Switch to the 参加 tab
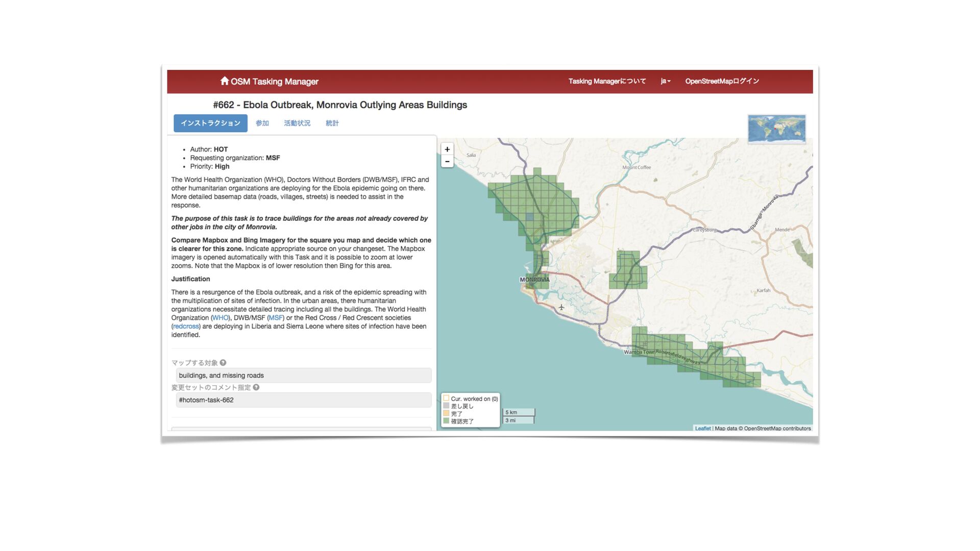The height and width of the screenshot is (551, 980). [262, 123]
